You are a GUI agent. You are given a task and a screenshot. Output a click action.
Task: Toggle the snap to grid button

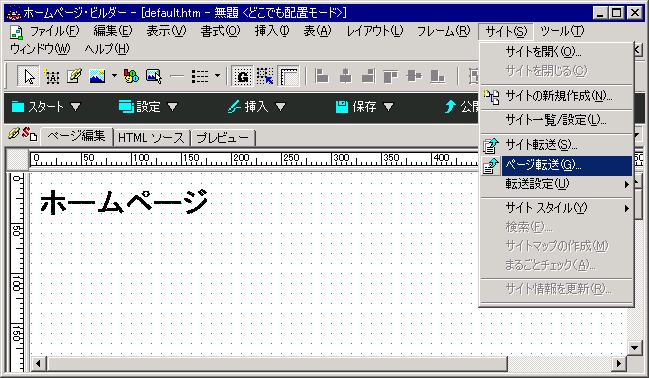(265, 77)
